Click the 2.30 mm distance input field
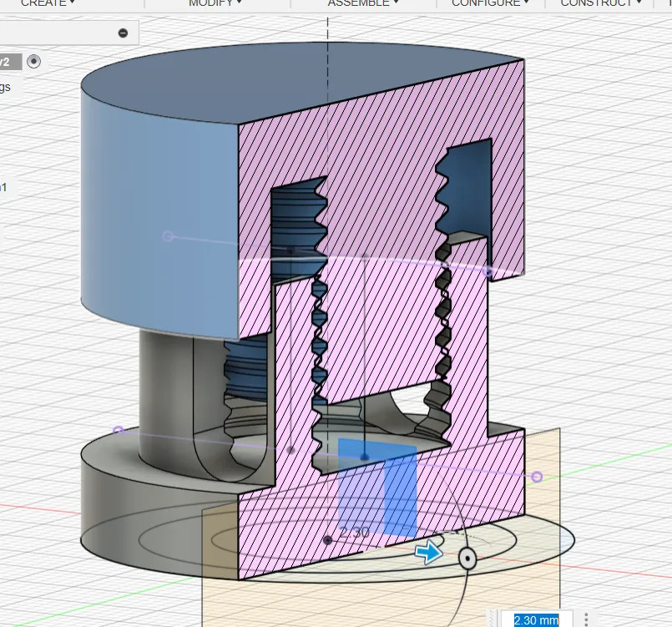The width and height of the screenshot is (672, 627). click(x=536, y=619)
